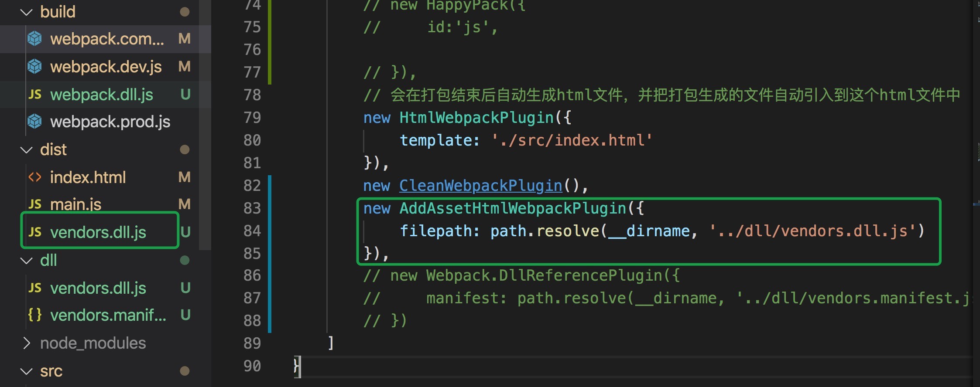Click the src folder label
Screen dimensions: 980x387
51,371
